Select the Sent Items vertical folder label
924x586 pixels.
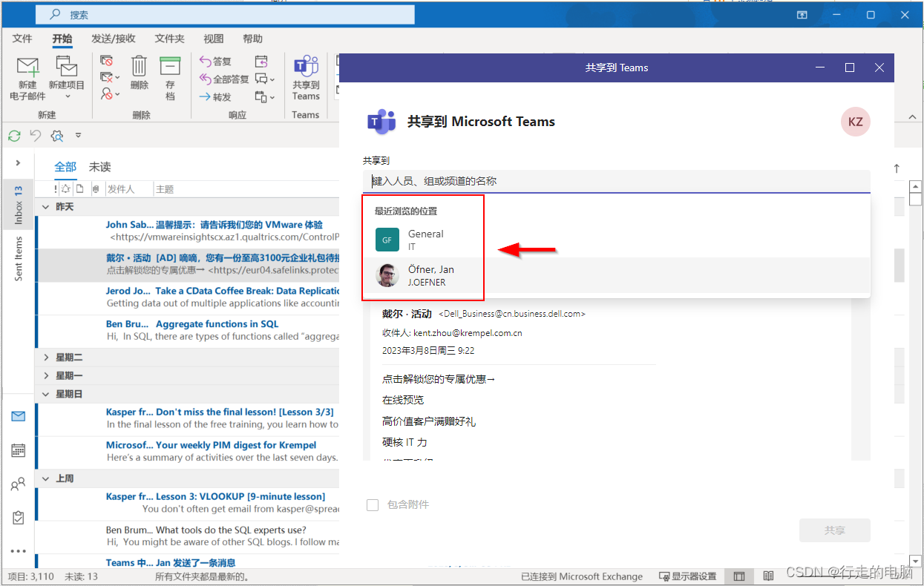coord(19,258)
